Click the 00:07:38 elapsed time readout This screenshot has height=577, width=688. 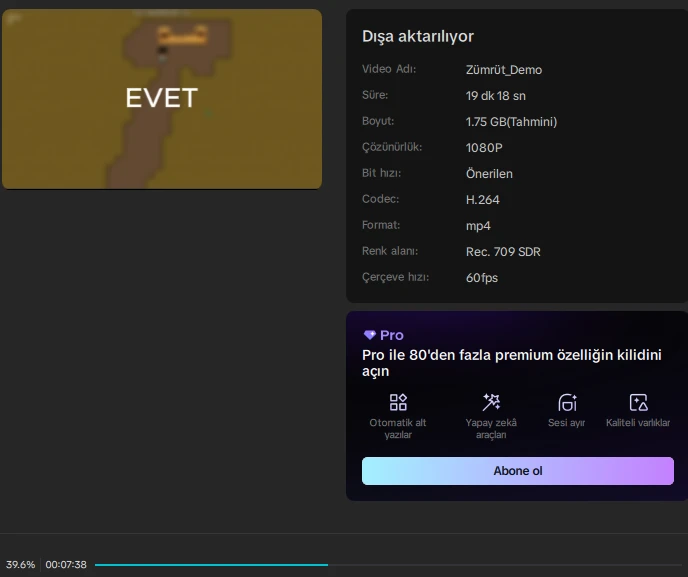pos(66,565)
